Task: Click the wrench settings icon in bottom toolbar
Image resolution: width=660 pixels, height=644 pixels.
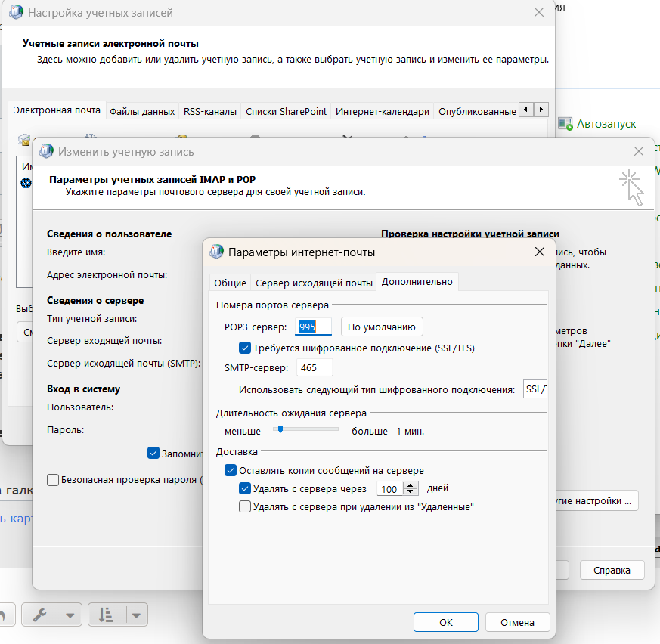Action: (x=40, y=615)
